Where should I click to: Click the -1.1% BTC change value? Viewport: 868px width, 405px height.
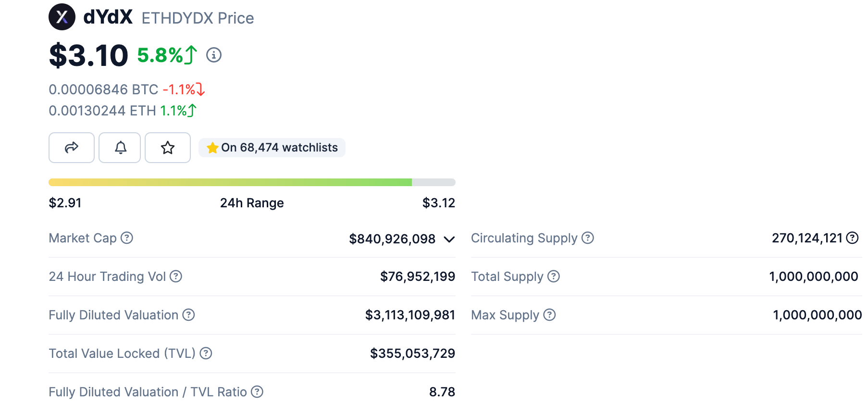pos(179,89)
